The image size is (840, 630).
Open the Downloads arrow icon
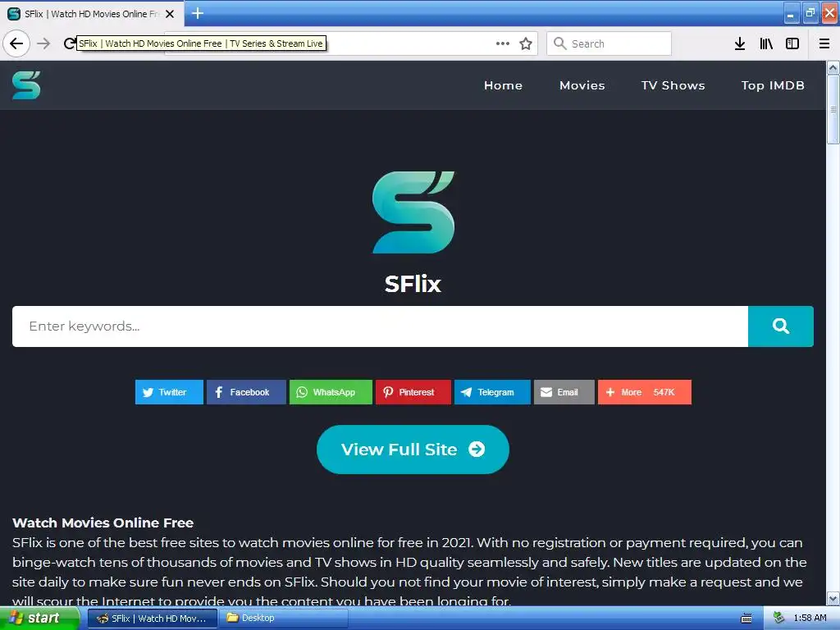740,43
